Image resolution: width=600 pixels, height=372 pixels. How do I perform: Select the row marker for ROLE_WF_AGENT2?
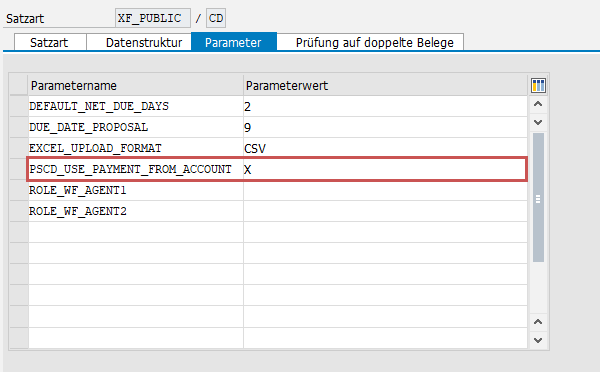19,211
